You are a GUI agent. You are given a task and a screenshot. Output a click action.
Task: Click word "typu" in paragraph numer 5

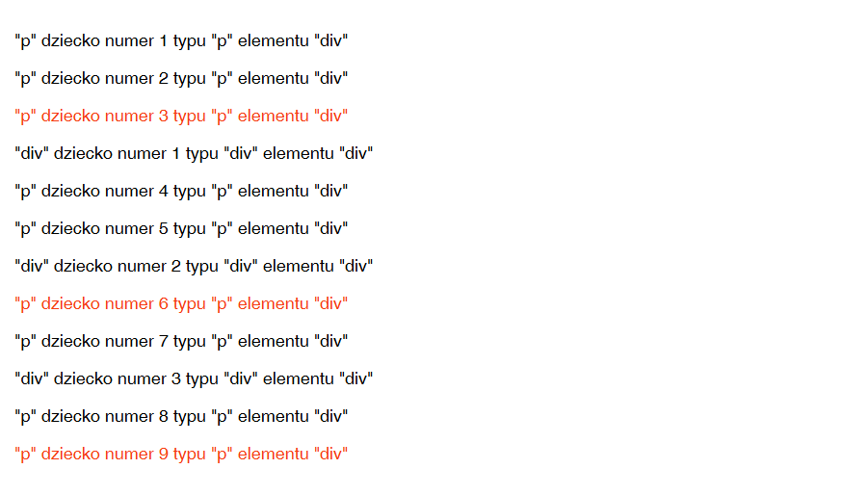[x=190, y=229]
